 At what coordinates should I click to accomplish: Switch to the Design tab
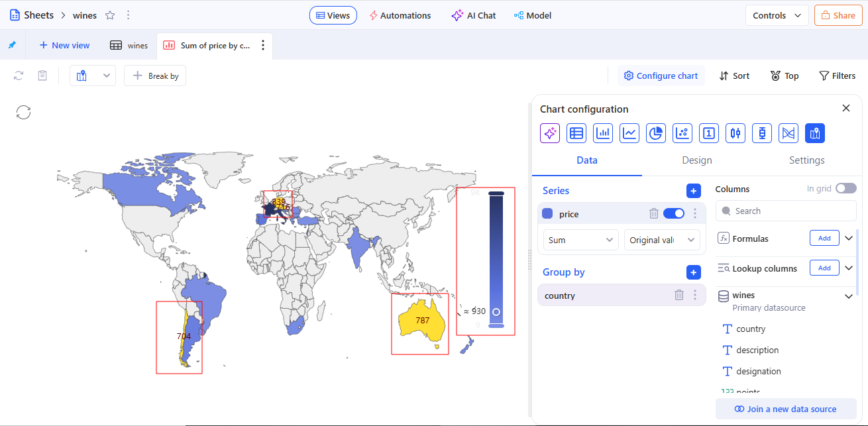(x=697, y=160)
